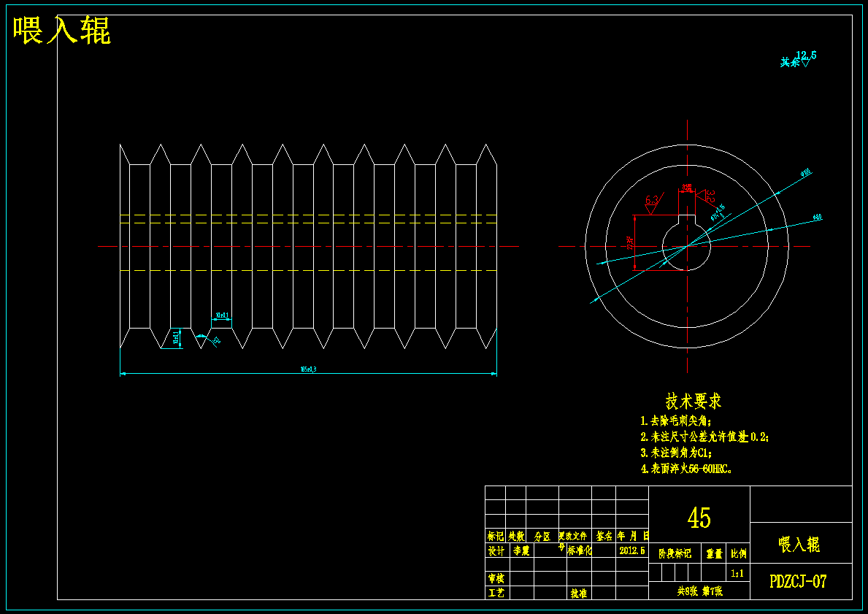
Task: Select the 喂入辊 part name in the title block
Action: click(x=799, y=544)
